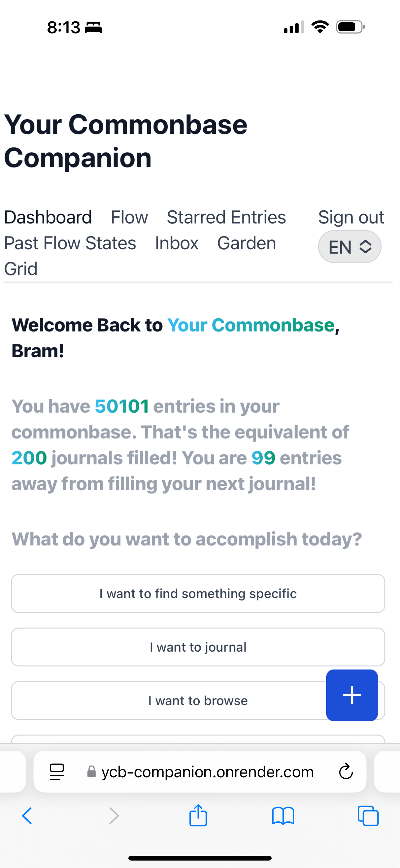Go back with the Safari back arrow
The height and width of the screenshot is (868, 400).
click(x=27, y=816)
